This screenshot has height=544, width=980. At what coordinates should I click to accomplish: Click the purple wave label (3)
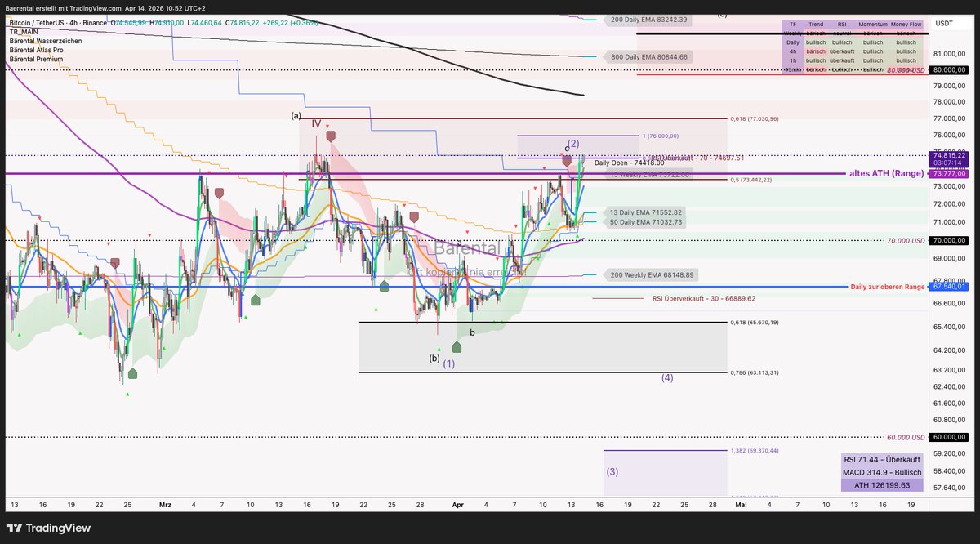coord(612,471)
